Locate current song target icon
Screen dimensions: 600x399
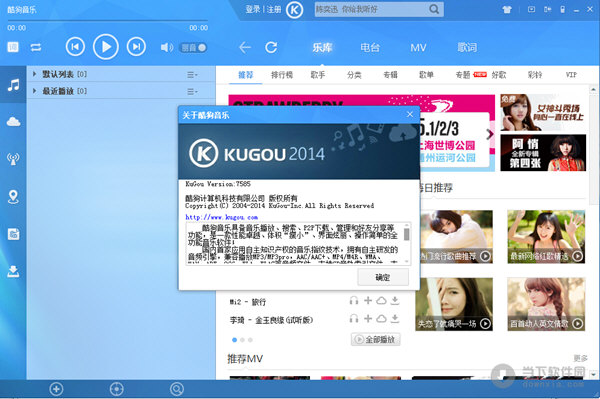coord(116,389)
